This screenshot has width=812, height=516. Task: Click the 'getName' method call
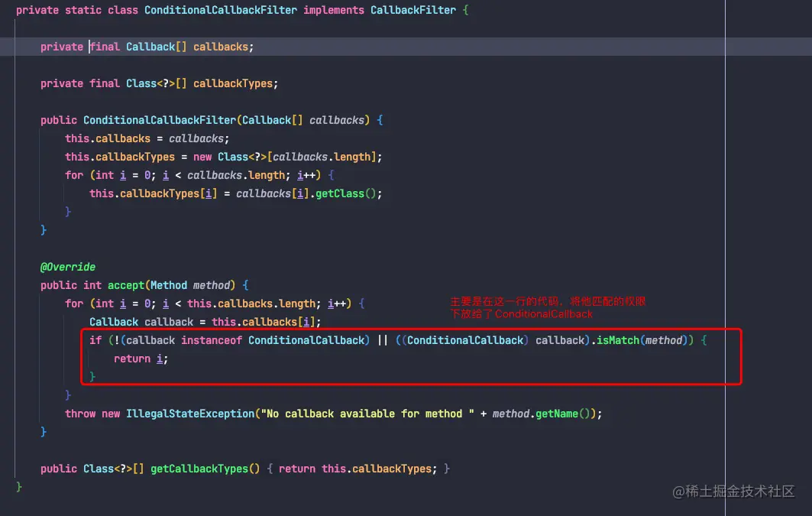tap(557, 414)
